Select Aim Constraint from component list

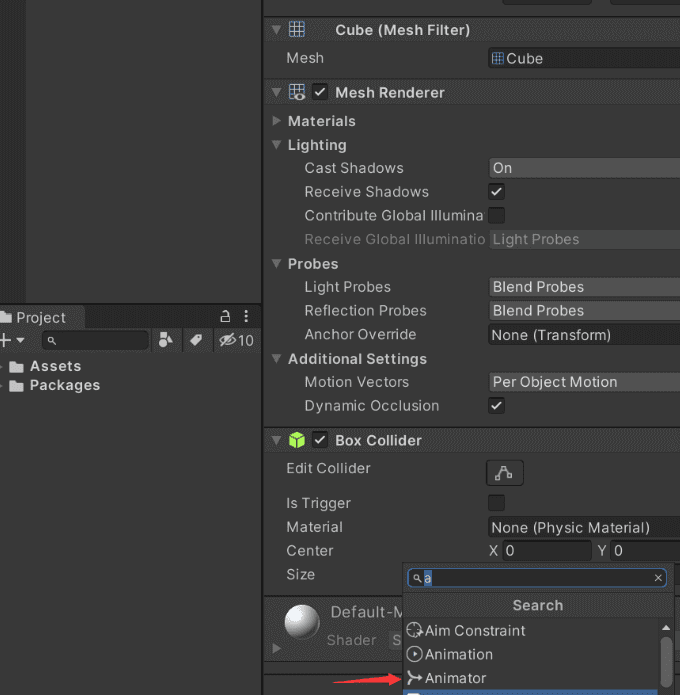(x=474, y=631)
